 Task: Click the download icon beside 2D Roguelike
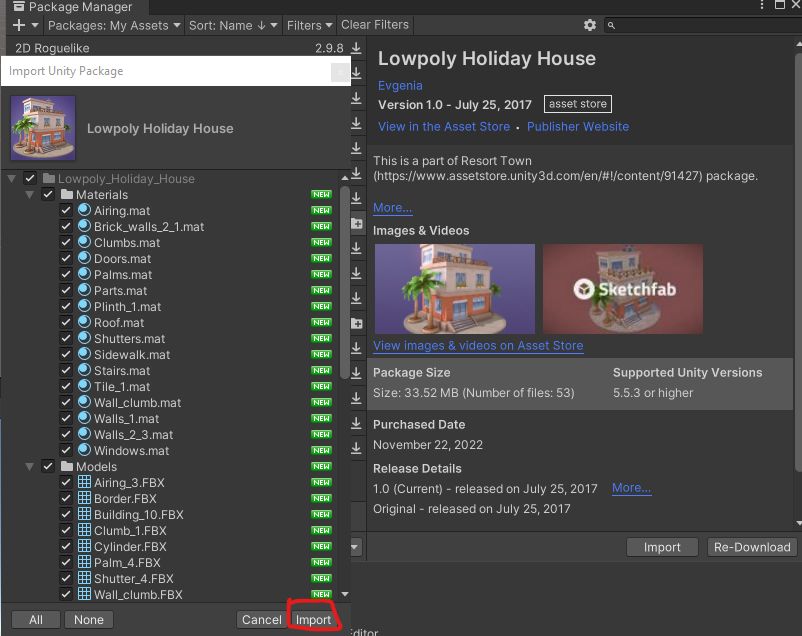[x=356, y=48]
